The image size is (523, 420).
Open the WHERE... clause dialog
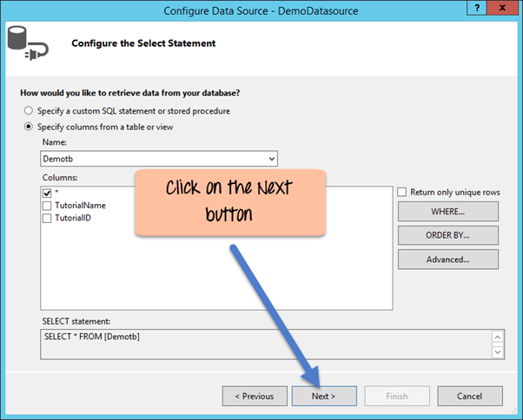click(x=447, y=212)
